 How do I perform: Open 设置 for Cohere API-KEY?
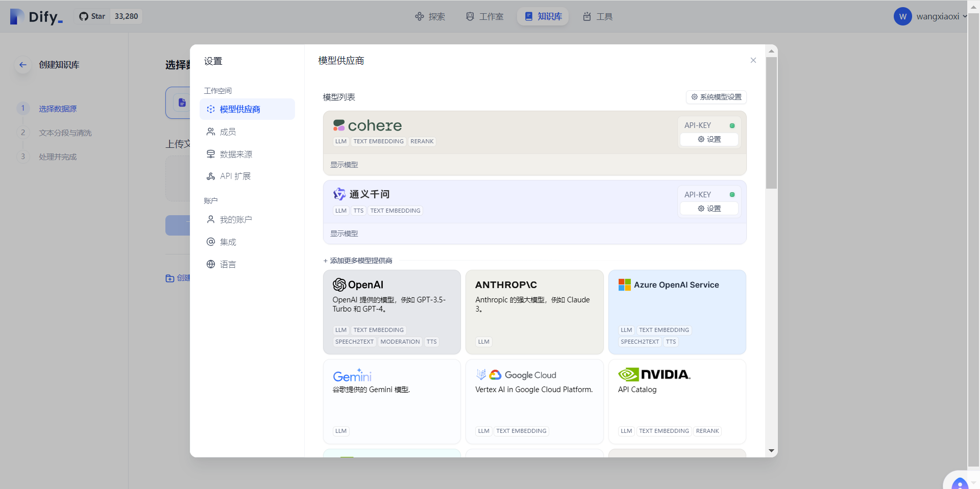[x=709, y=139]
